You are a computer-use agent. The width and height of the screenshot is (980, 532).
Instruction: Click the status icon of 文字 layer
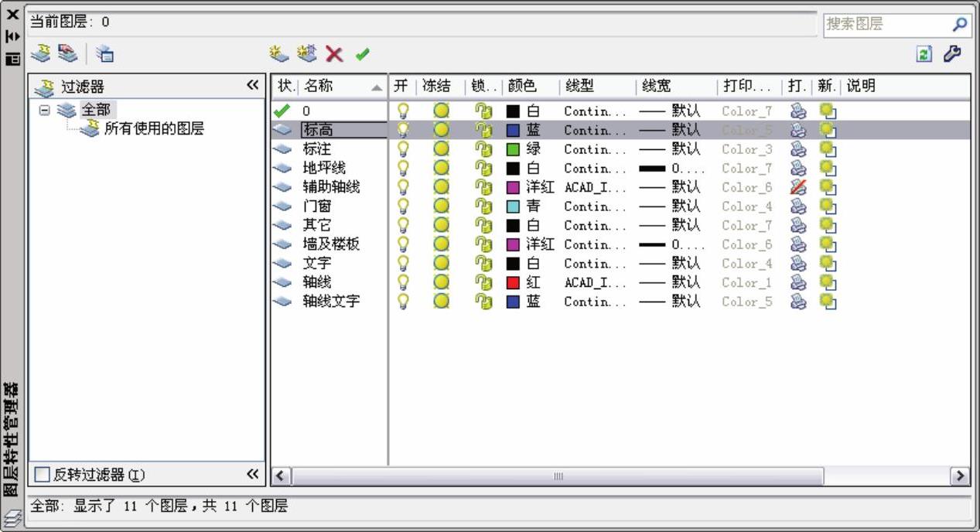282,263
